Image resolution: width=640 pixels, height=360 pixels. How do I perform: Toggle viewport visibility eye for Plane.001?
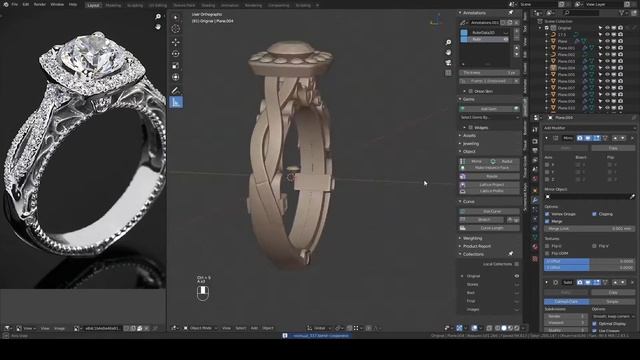point(607,48)
